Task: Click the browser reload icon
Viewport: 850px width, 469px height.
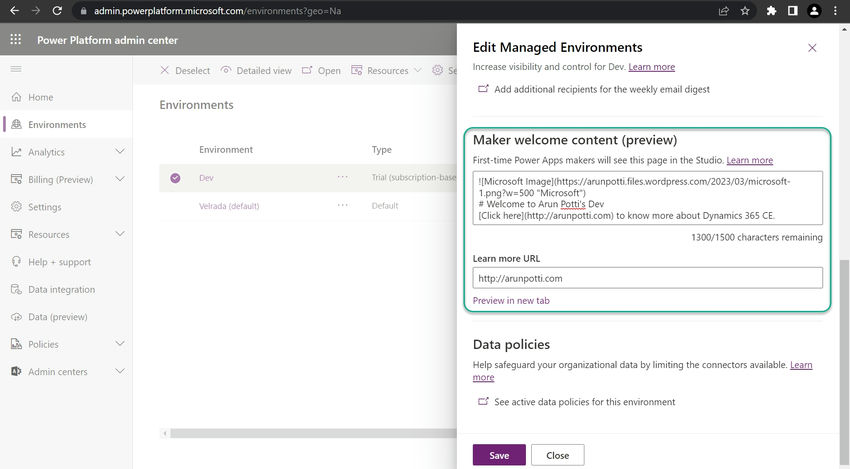Action: (57, 11)
